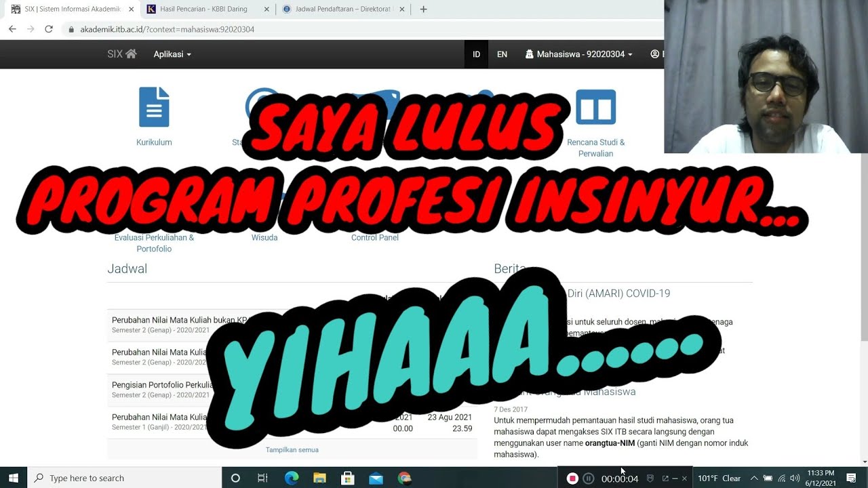Switch to Jadwal Pendaftaran – Direktorat tab

pos(344,9)
